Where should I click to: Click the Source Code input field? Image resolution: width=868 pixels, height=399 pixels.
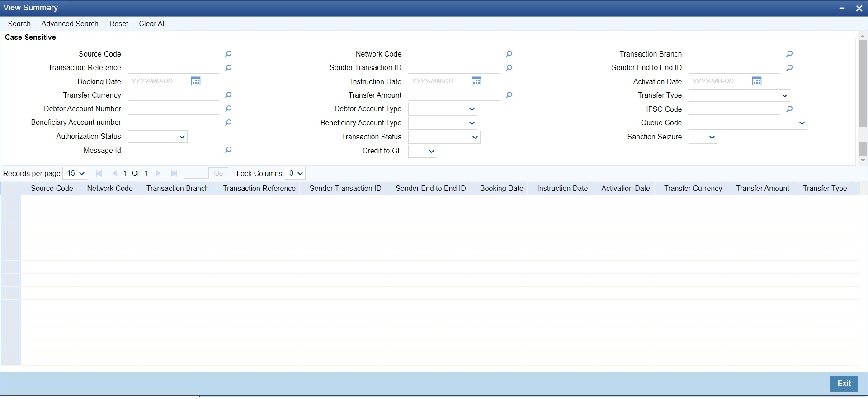click(174, 54)
